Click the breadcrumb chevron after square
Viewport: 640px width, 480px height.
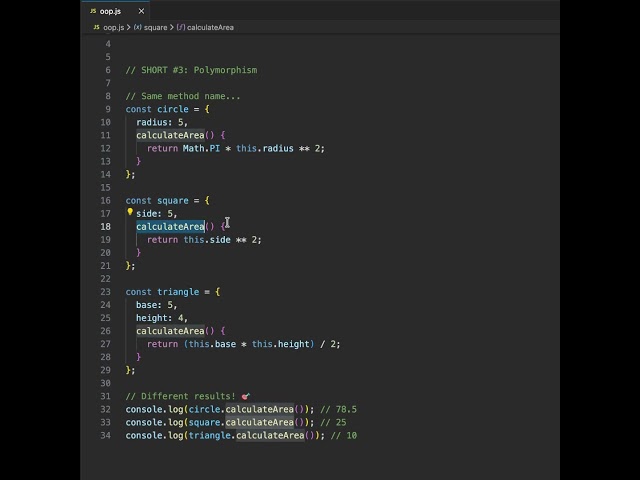(172, 27)
